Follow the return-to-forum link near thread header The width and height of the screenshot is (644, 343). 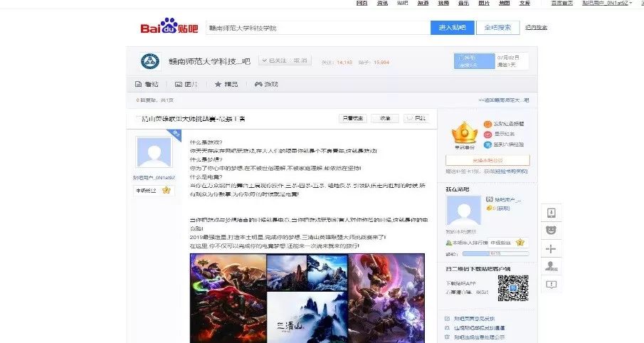[504, 100]
